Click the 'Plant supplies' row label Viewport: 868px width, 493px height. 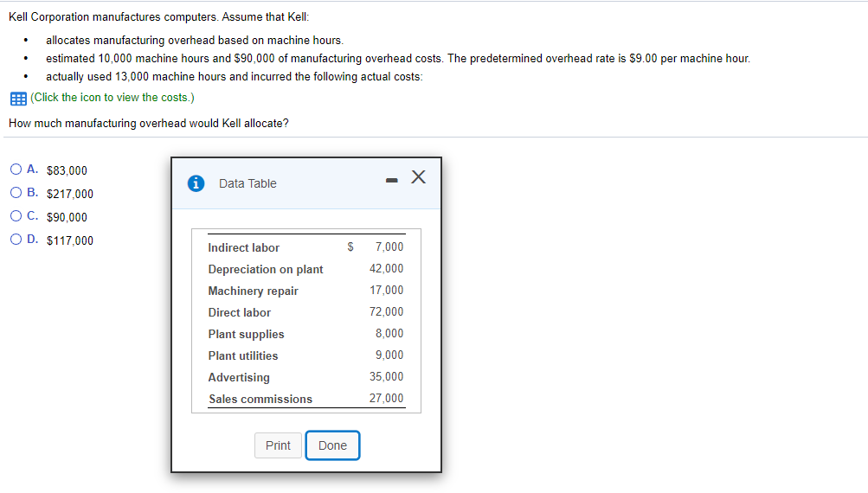point(246,334)
